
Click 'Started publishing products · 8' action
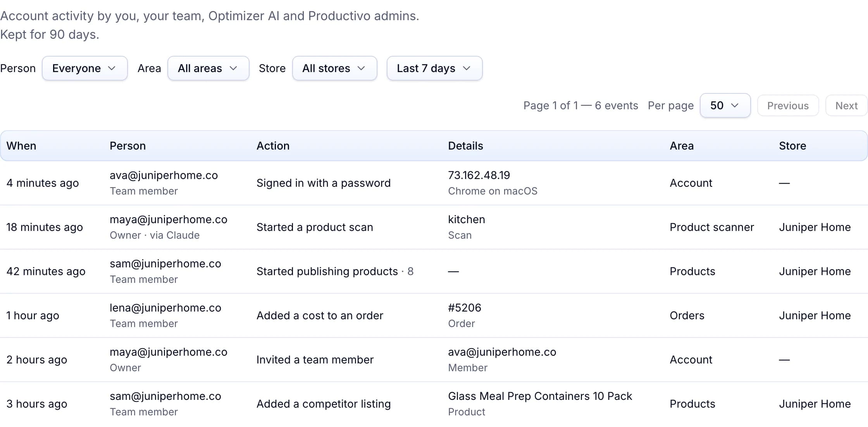tap(335, 271)
